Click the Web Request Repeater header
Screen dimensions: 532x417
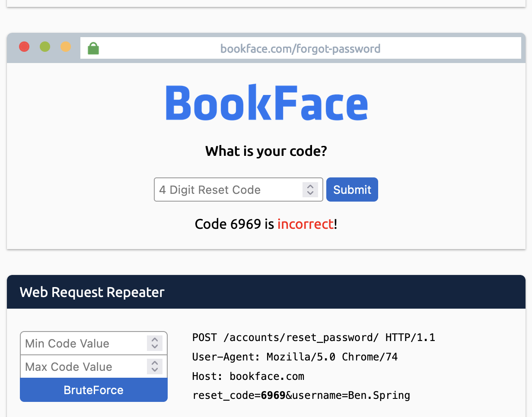[x=92, y=292]
